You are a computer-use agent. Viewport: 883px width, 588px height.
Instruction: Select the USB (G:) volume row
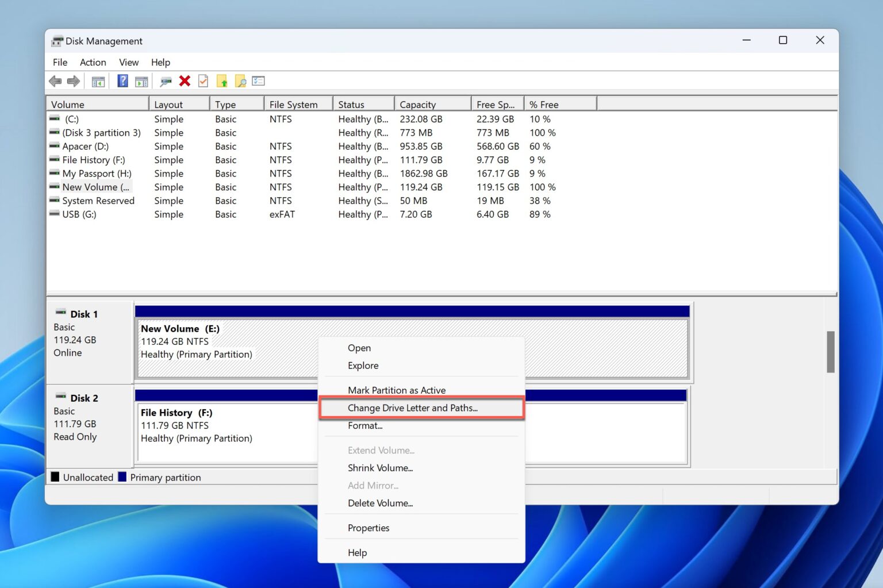click(79, 214)
